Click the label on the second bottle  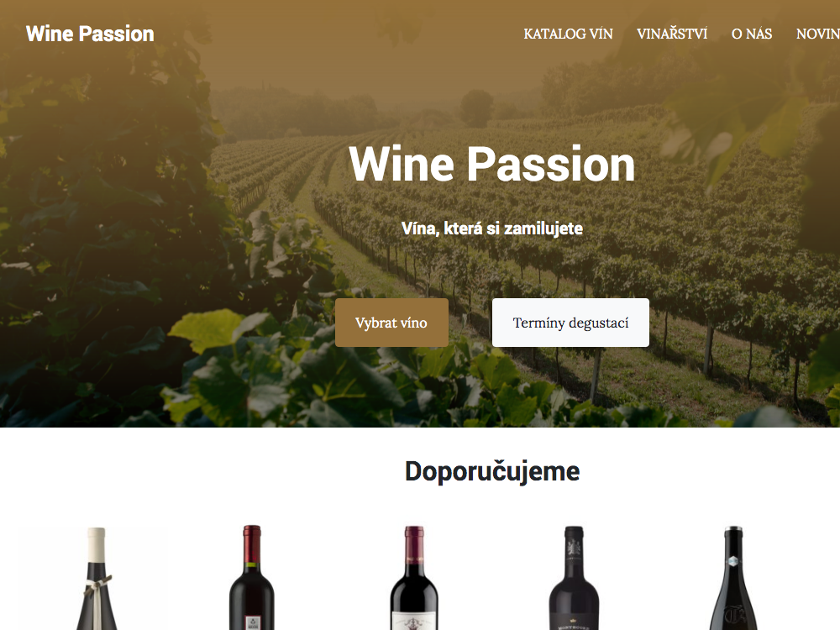tap(252, 623)
